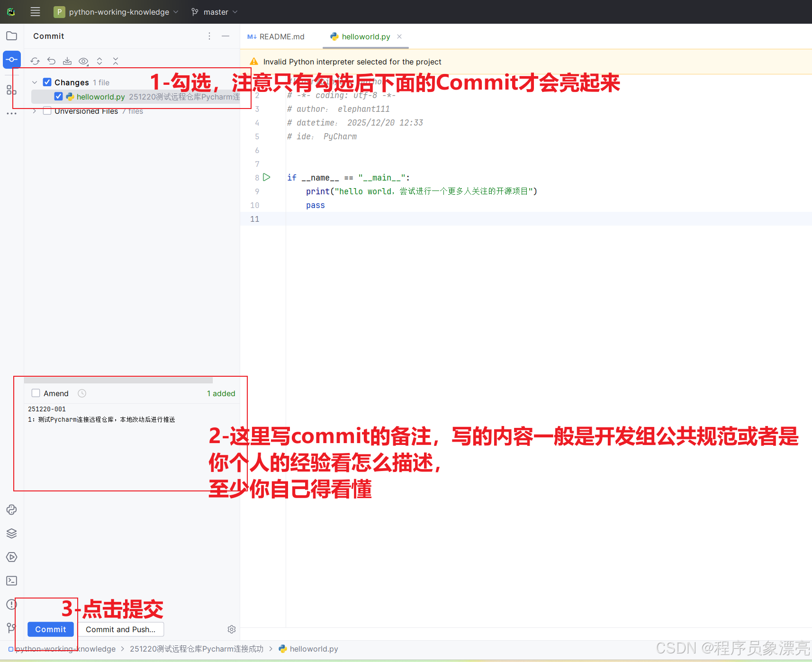812x662 pixels.
Task: Hide the Commit panel
Action: 226,36
